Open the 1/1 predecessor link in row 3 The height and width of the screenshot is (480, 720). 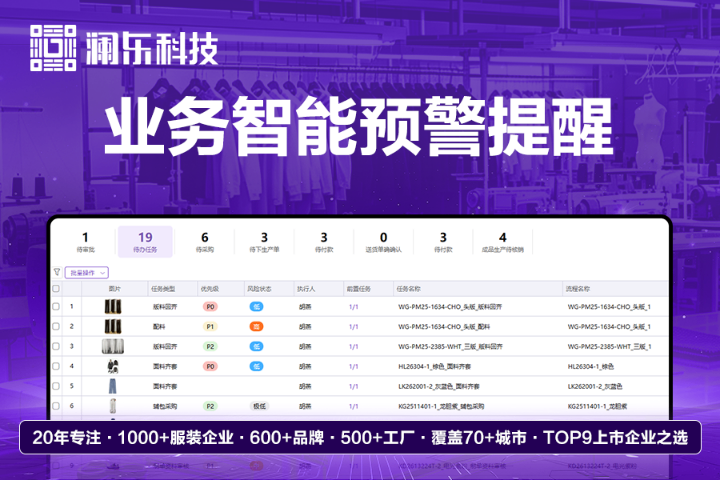(x=354, y=347)
